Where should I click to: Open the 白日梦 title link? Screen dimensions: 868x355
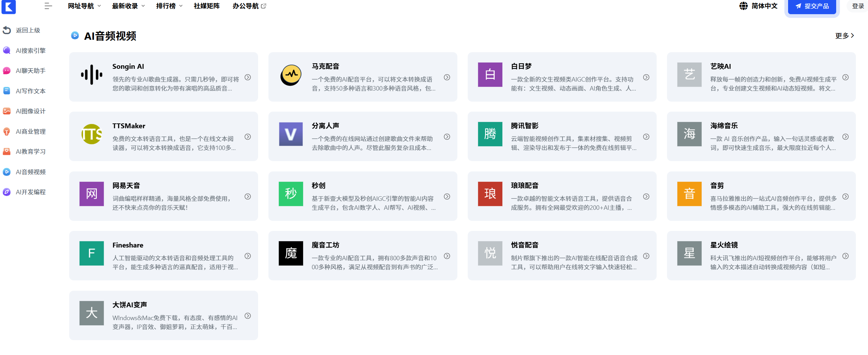click(521, 66)
